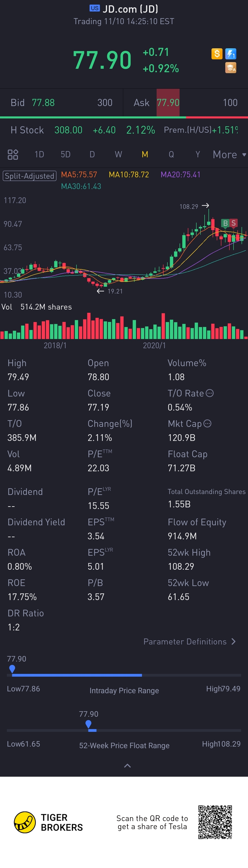Tap the intraday price range slider marker
This screenshot has height=868, width=248.
pos(12,669)
